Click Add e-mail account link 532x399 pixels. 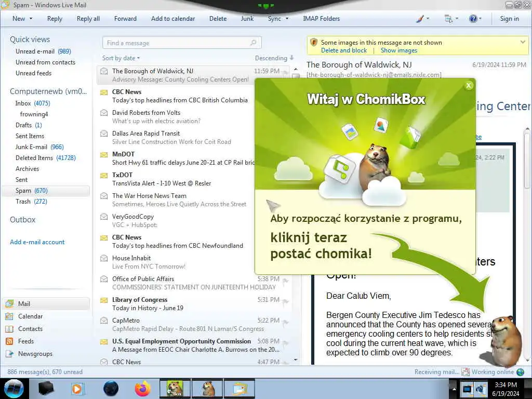37,242
